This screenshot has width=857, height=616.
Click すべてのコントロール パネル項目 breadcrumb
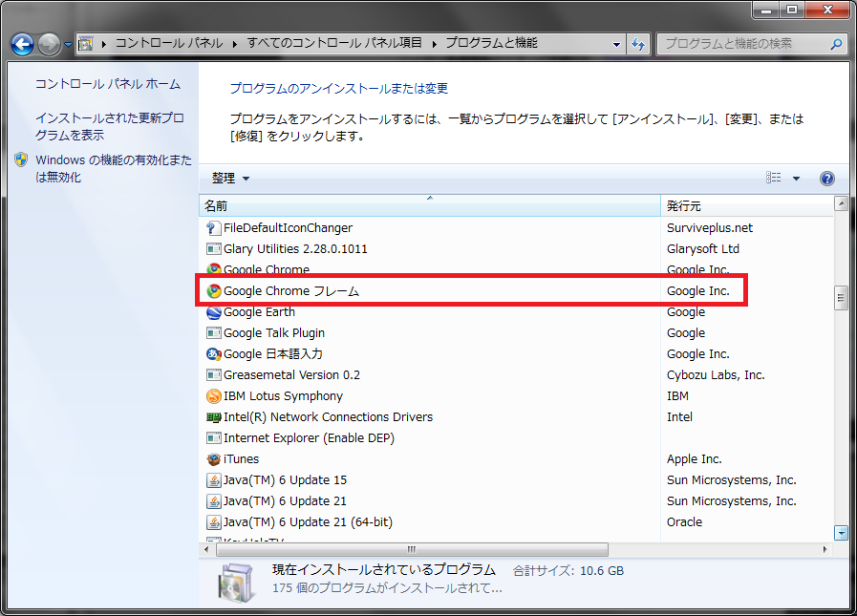coord(334,43)
